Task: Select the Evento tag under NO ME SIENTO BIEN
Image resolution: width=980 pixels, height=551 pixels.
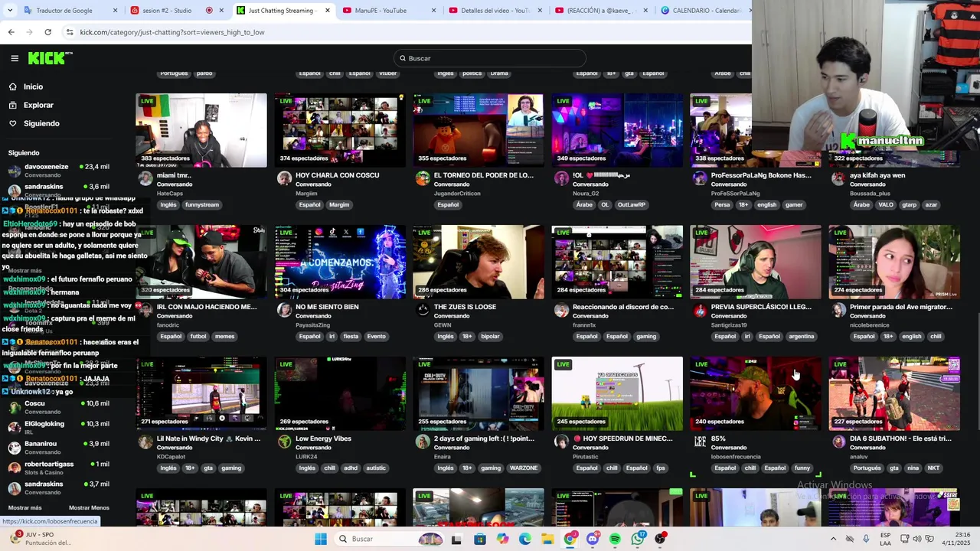Action: (x=376, y=336)
